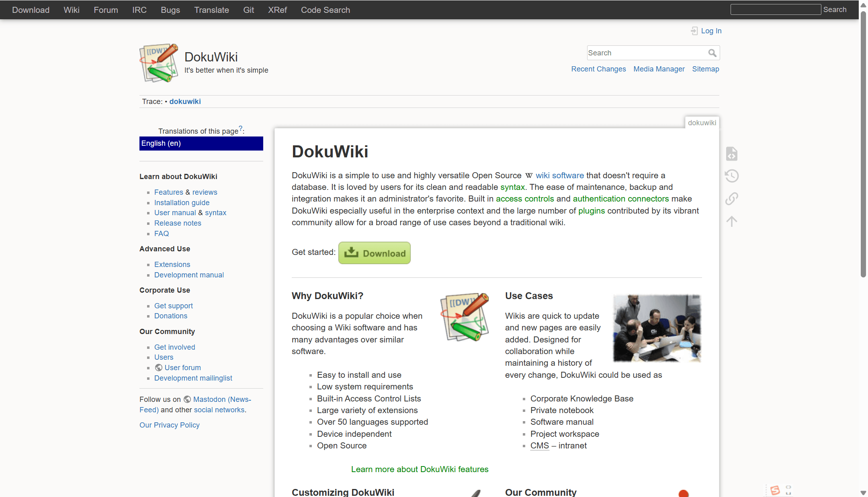Open the Media Manager link
This screenshot has height=497, width=868.
tap(659, 69)
